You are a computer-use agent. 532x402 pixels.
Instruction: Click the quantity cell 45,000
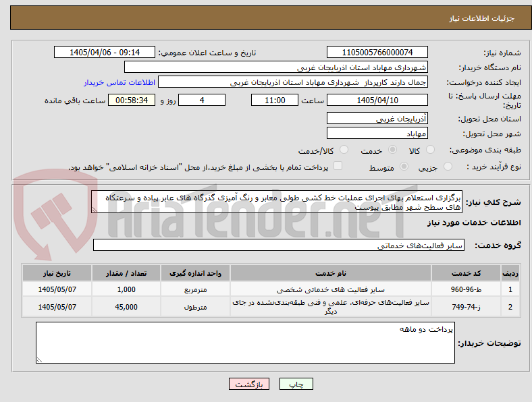click(126, 307)
